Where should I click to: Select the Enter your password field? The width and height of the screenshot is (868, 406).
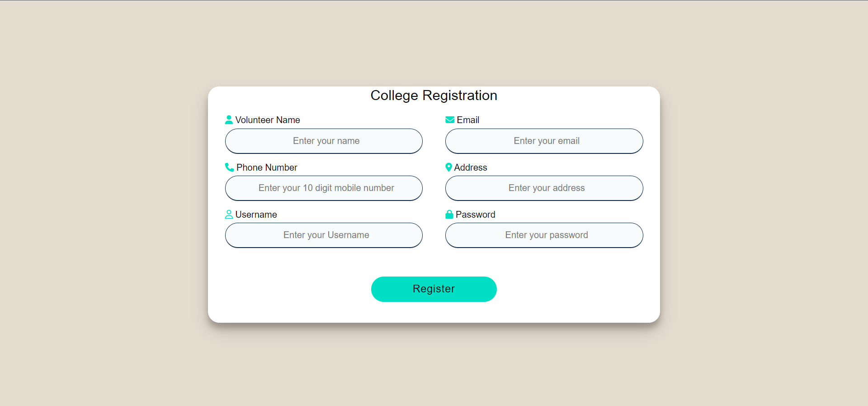point(544,235)
